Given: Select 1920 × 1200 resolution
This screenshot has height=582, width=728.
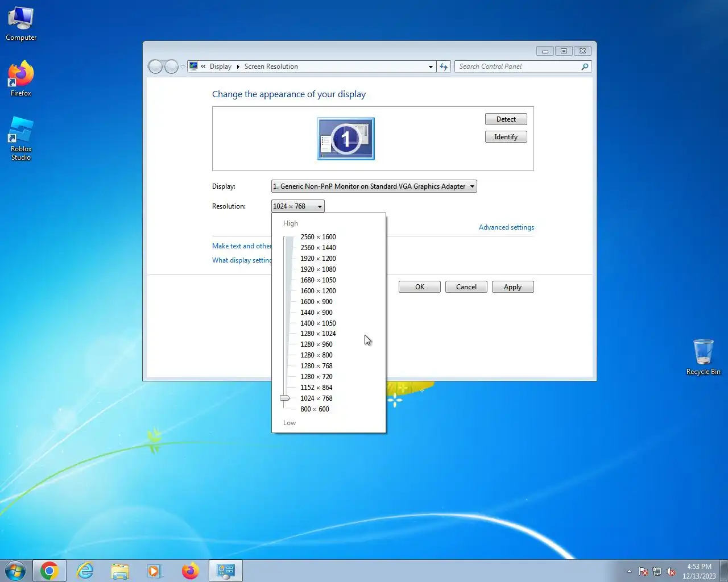Looking at the screenshot, I should point(318,259).
